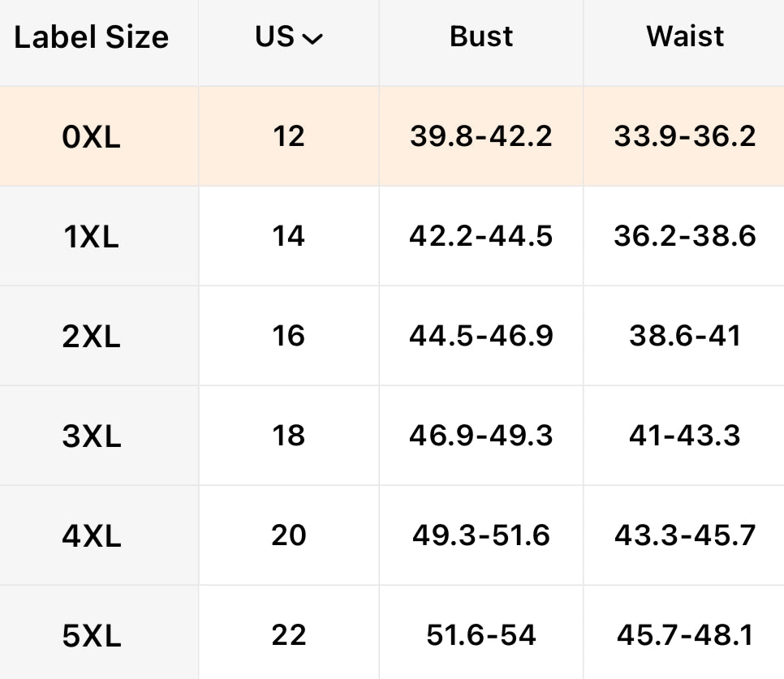This screenshot has width=784, height=679.
Task: Click the bust 39.8-42.2 cell
Action: (481, 136)
